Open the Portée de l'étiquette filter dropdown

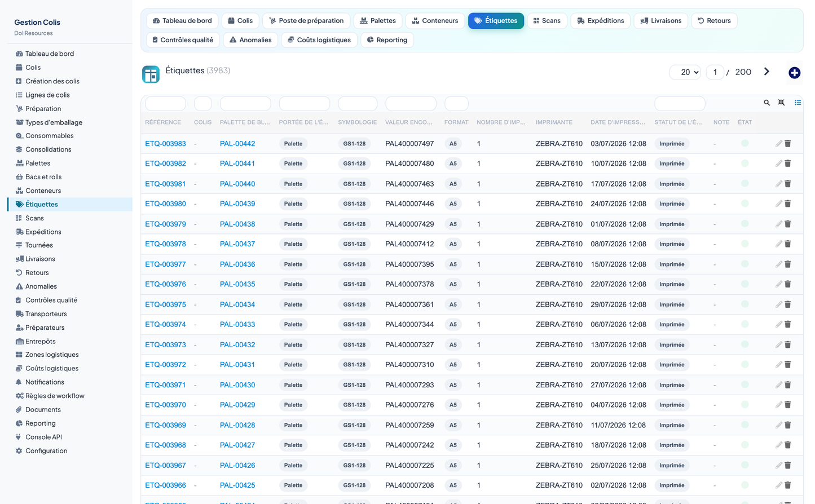click(305, 104)
